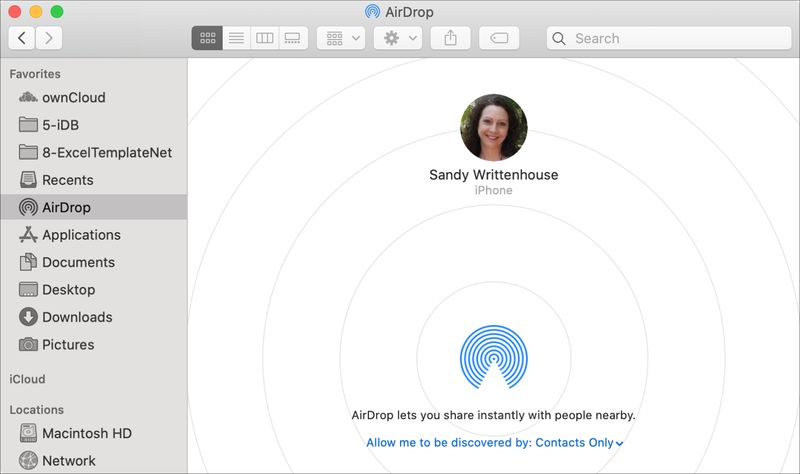The width and height of the screenshot is (800, 474).
Task: Open Pictures in the sidebar
Action: coord(94,344)
